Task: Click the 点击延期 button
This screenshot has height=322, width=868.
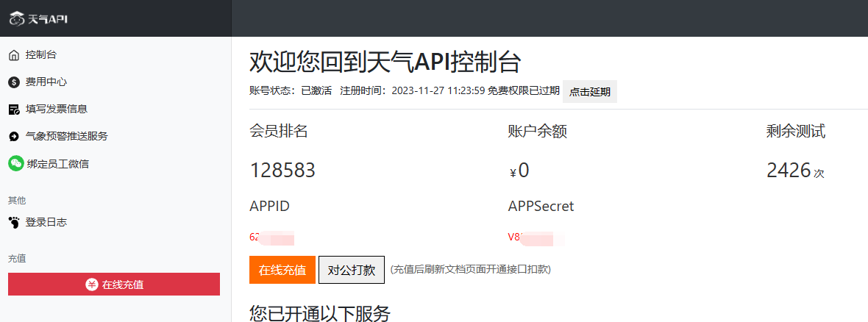Action: point(589,92)
